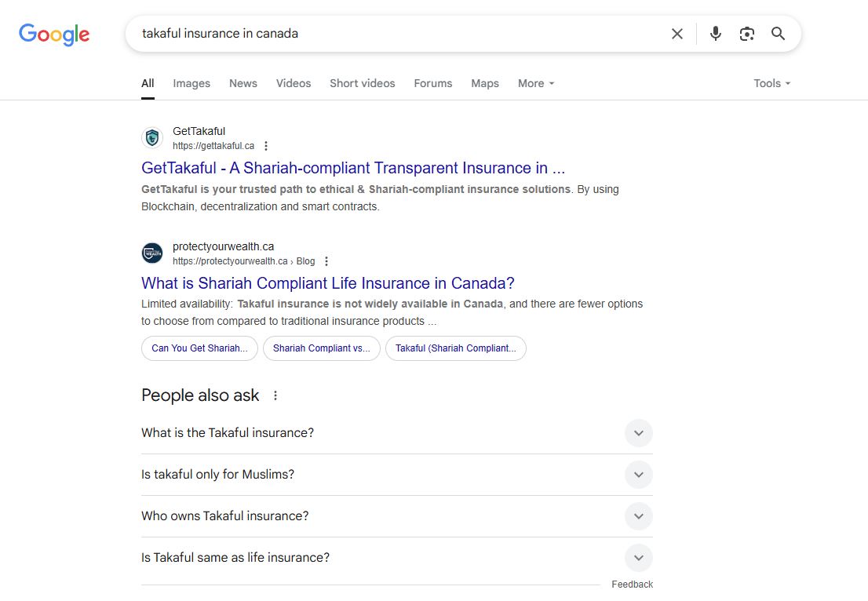The width and height of the screenshot is (868, 601).
Task: Start voice search with microphone icon
Action: [715, 34]
